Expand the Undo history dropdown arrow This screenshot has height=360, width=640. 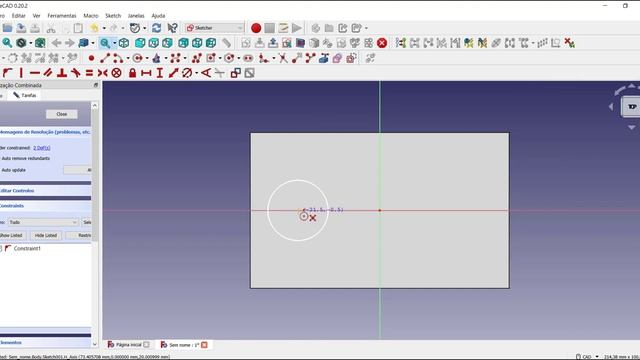point(104,28)
